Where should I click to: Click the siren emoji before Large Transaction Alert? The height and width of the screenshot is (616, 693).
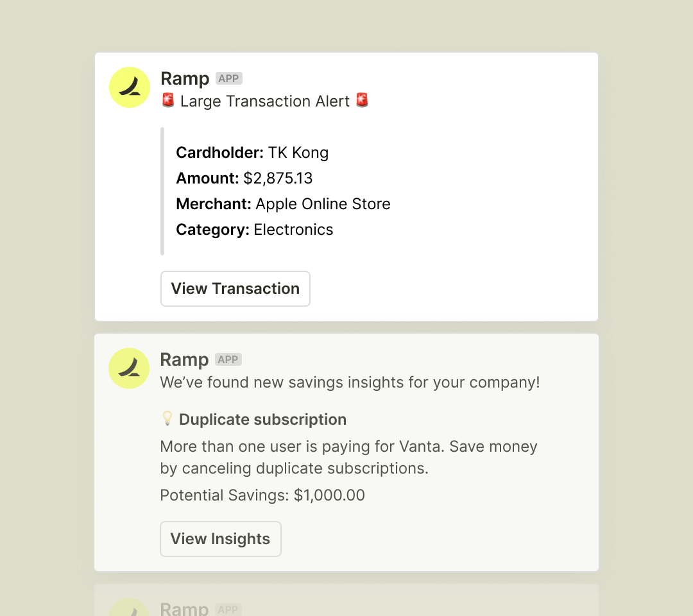168,100
